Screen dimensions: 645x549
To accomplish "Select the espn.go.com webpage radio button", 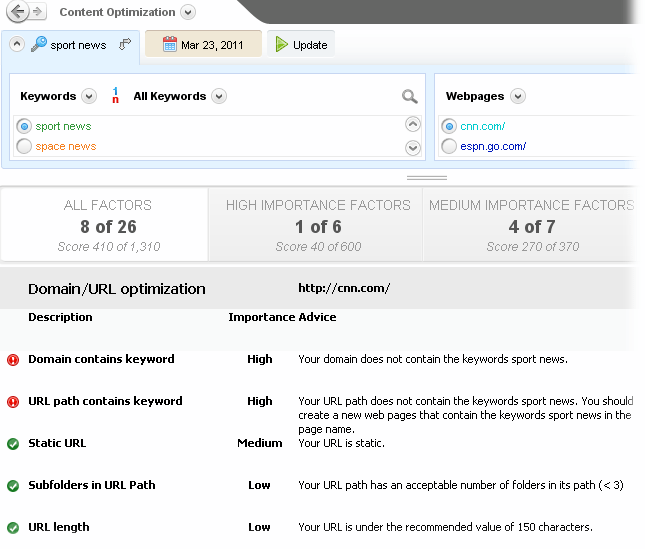I will 449,146.
